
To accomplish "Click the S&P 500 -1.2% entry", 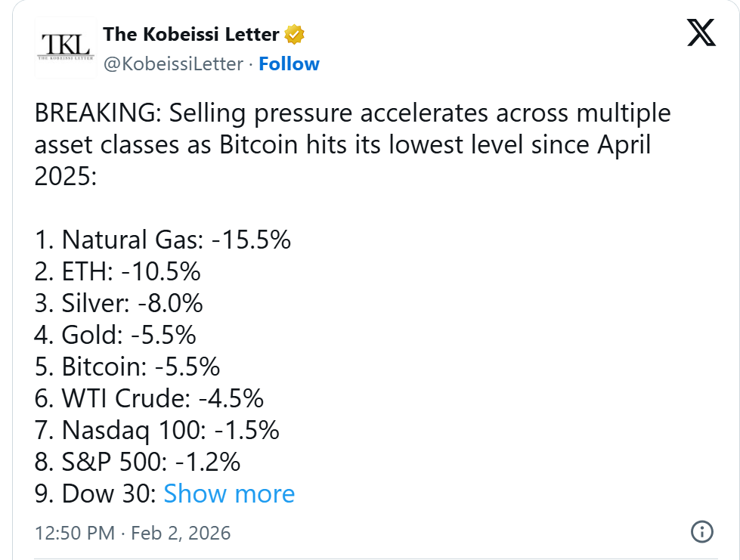I will coord(138,462).
